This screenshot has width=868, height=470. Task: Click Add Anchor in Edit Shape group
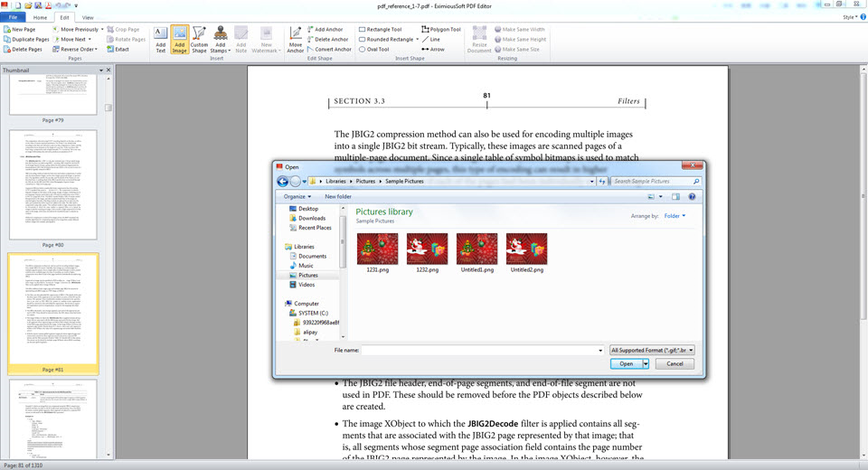325,29
